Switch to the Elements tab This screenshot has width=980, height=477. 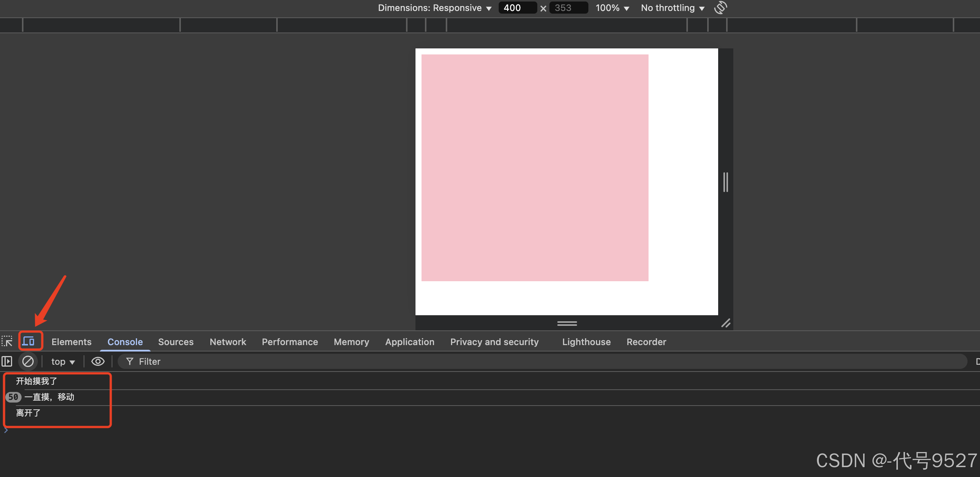coord(72,342)
